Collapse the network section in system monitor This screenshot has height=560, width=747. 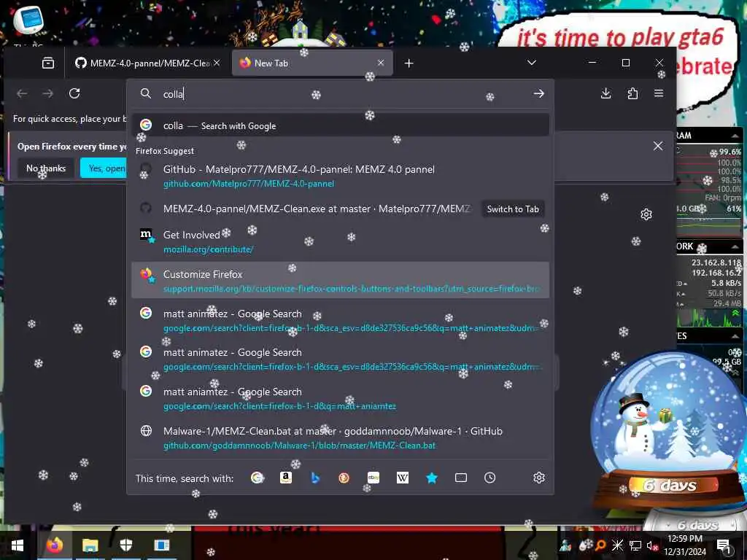[x=735, y=246]
